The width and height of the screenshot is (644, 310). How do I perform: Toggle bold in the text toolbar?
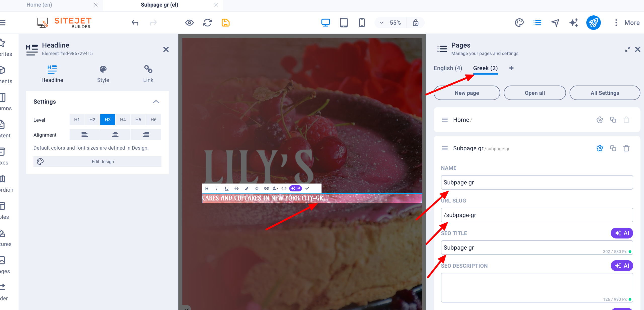coord(207,188)
